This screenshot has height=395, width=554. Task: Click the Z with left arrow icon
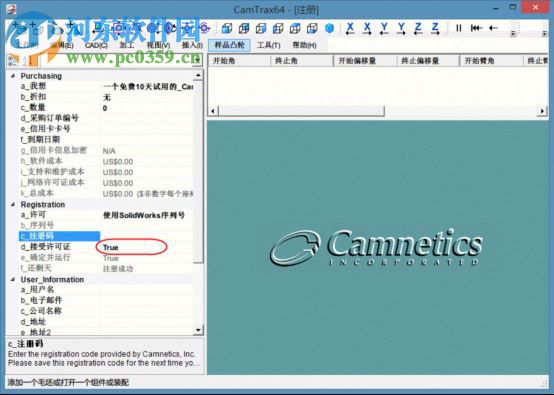418,28
